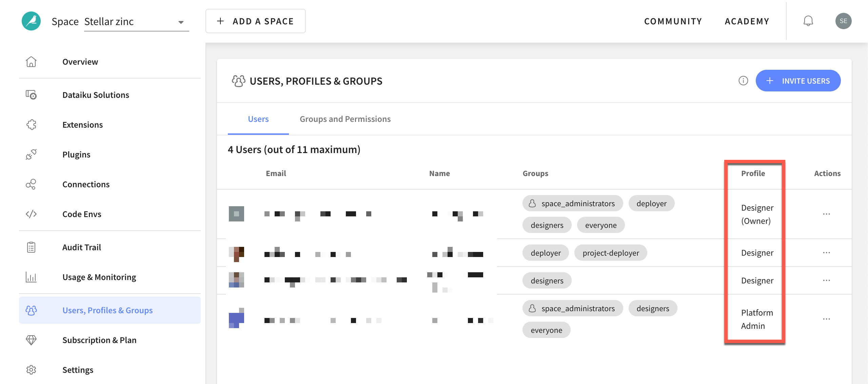Screen dimensions: 868x384
Task: Click the project-deployer group tag
Action: pos(611,253)
